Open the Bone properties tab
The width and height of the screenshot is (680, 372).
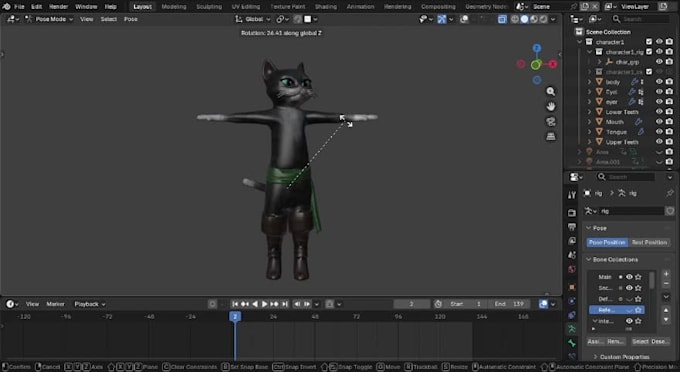[x=572, y=343]
